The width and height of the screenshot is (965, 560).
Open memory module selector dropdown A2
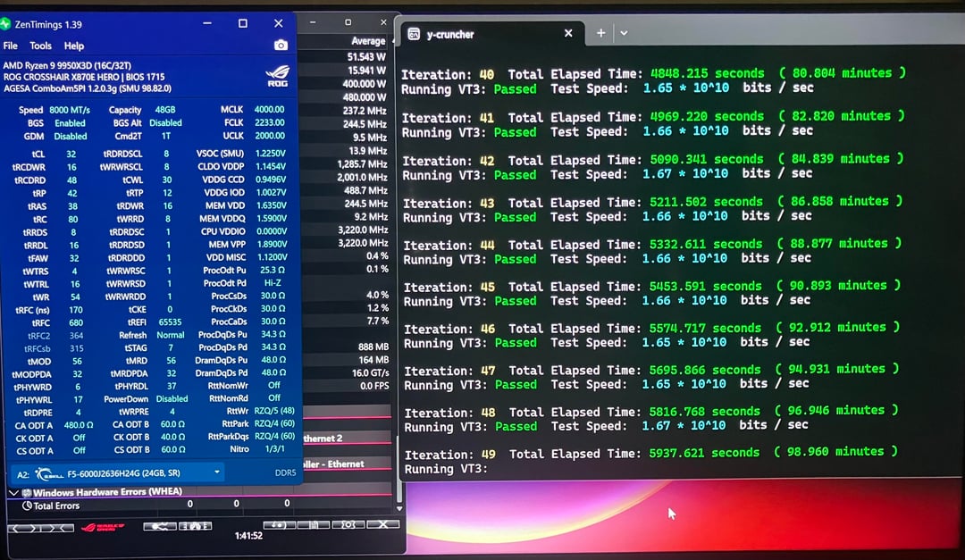[117, 474]
